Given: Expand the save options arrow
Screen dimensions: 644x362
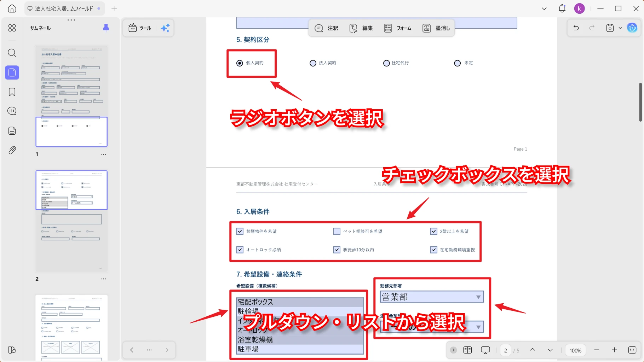Looking at the screenshot, I should click(620, 28).
